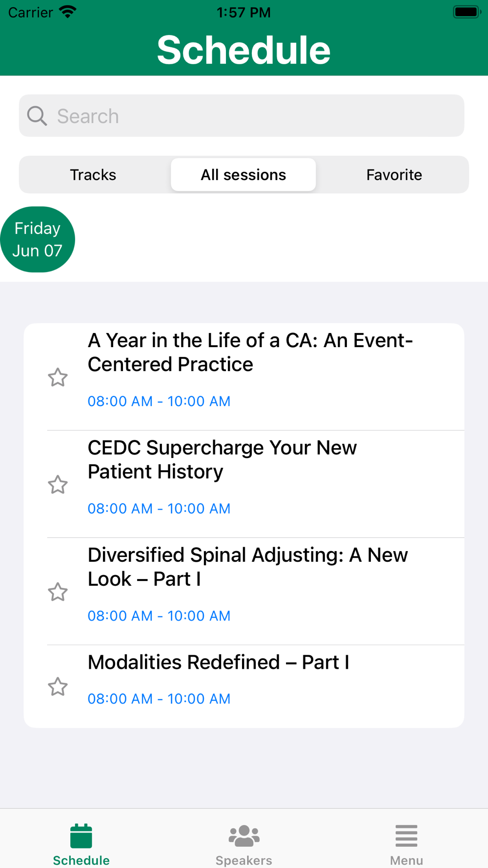Select the Friday Jun 07 date bubble
488x868 pixels.
tap(38, 239)
